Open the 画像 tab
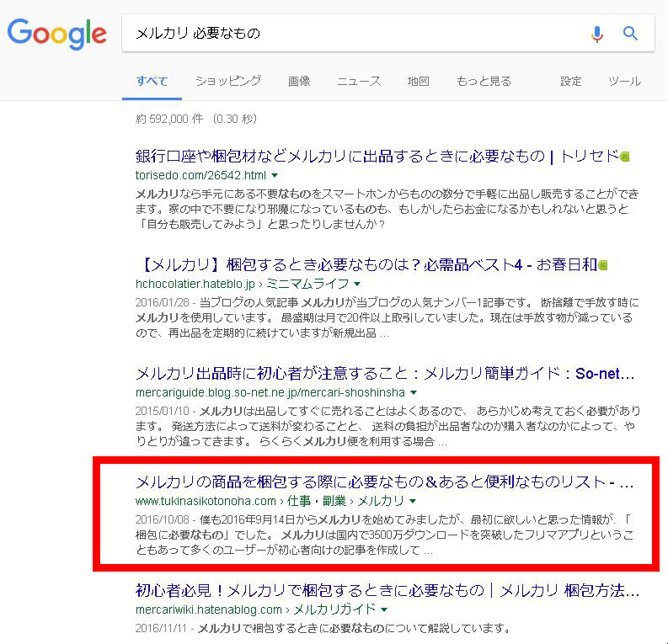Image resolution: width=668 pixels, height=644 pixels. 299,81
